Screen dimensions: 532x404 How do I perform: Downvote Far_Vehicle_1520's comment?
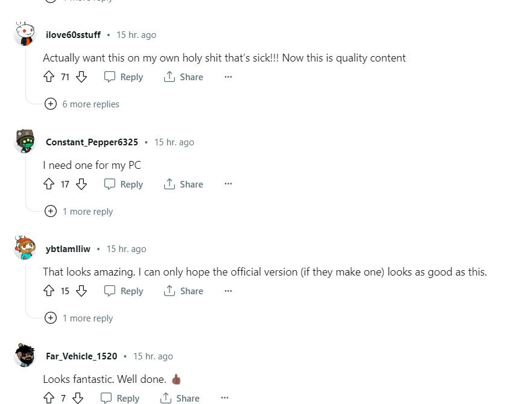(x=78, y=398)
